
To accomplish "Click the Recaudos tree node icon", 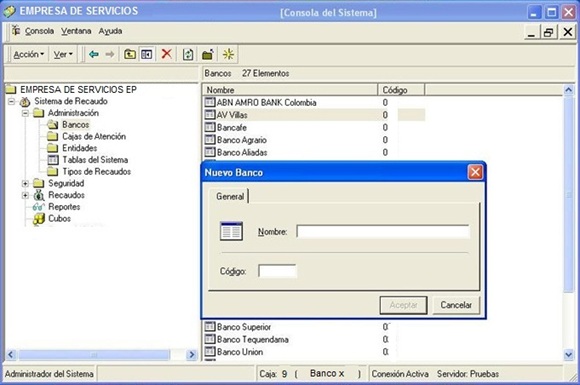I will [39, 195].
